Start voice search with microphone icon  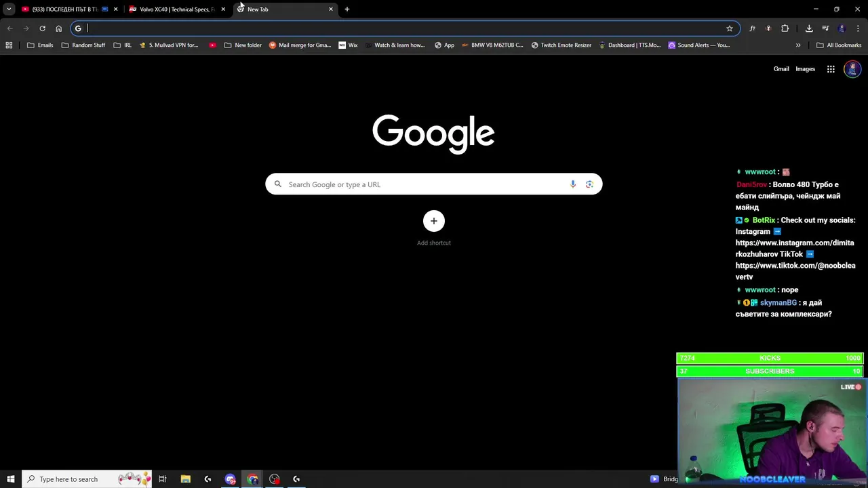tap(573, 184)
